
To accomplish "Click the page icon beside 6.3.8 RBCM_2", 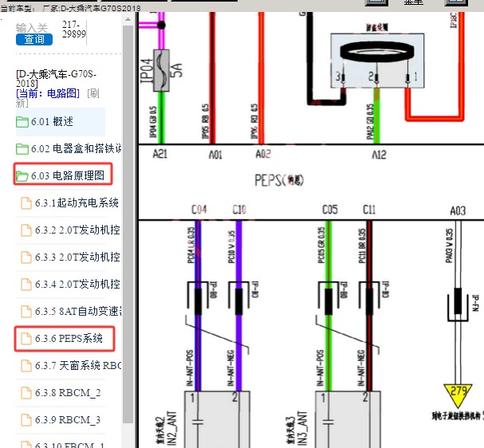I will [x=26, y=393].
